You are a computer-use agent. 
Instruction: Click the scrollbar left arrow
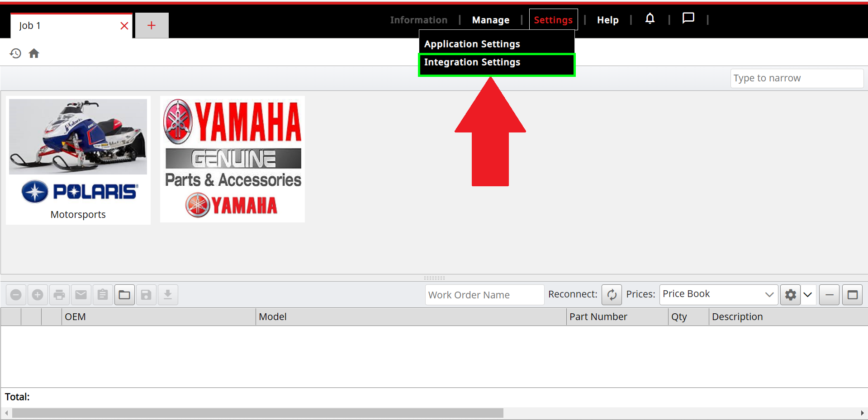[6, 413]
